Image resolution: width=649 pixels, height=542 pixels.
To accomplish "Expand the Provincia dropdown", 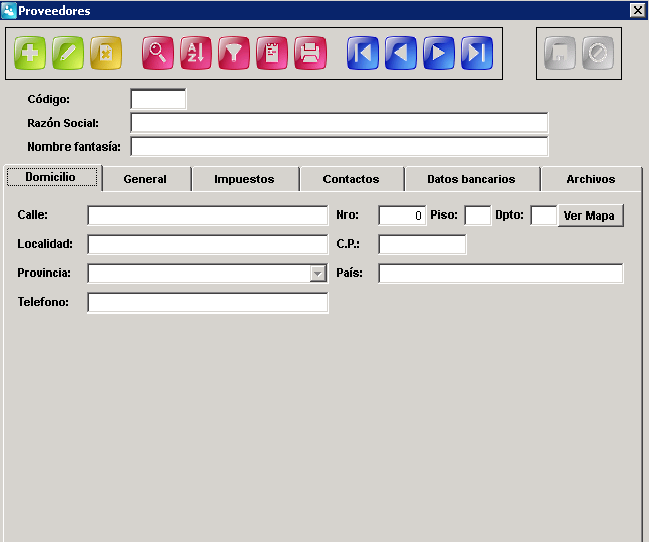I will tap(317, 274).
